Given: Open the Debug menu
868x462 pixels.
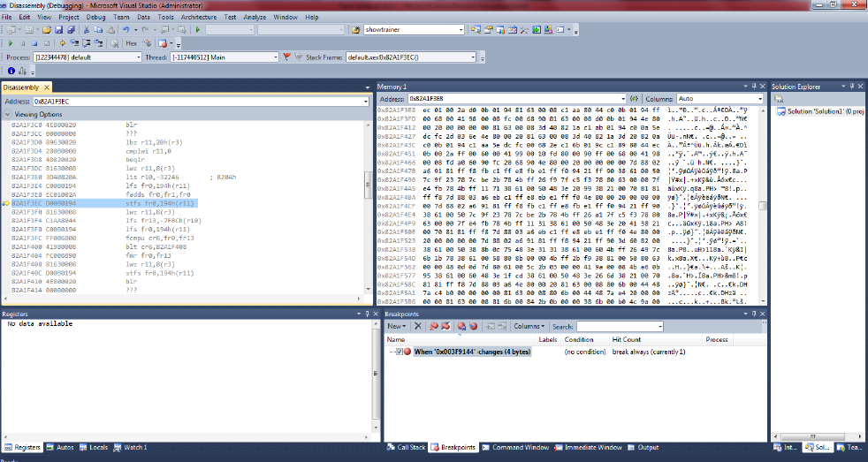Looking at the screenshot, I should click(95, 17).
